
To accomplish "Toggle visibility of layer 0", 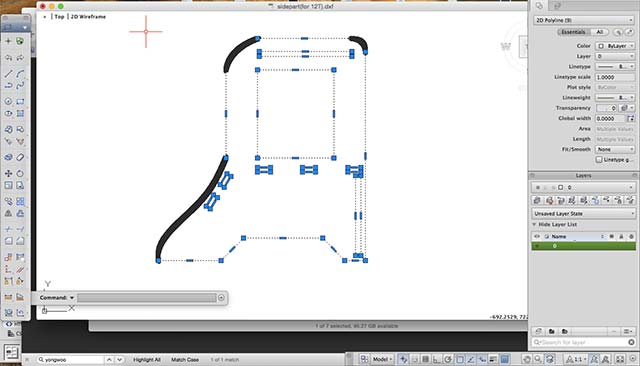I will point(537,246).
